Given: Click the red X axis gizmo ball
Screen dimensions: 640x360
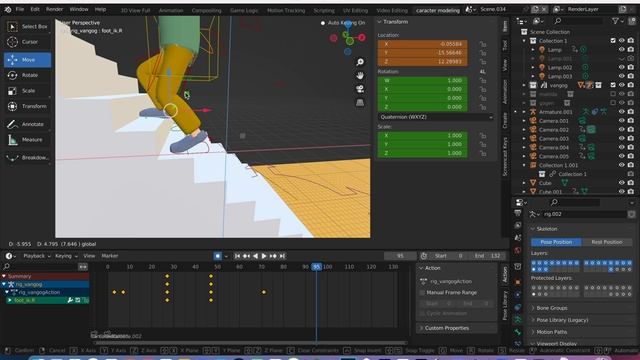Looking at the screenshot, I should (x=362, y=38).
